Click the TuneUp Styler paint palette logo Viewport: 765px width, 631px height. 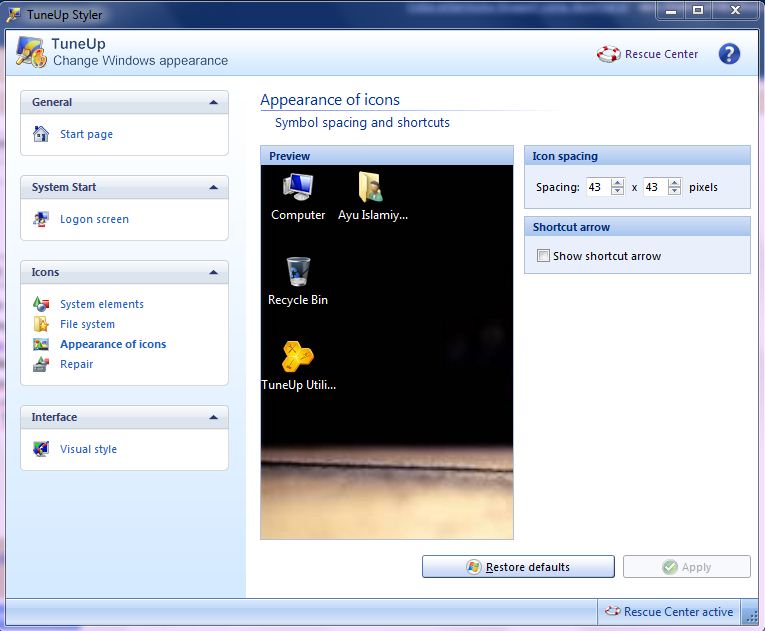(31, 52)
